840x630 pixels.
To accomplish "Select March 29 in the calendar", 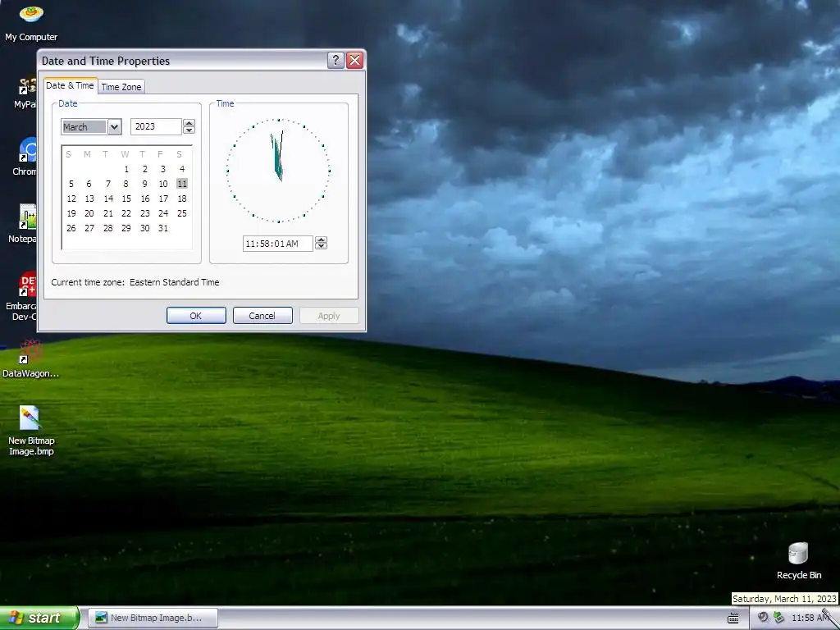I will tap(126, 228).
